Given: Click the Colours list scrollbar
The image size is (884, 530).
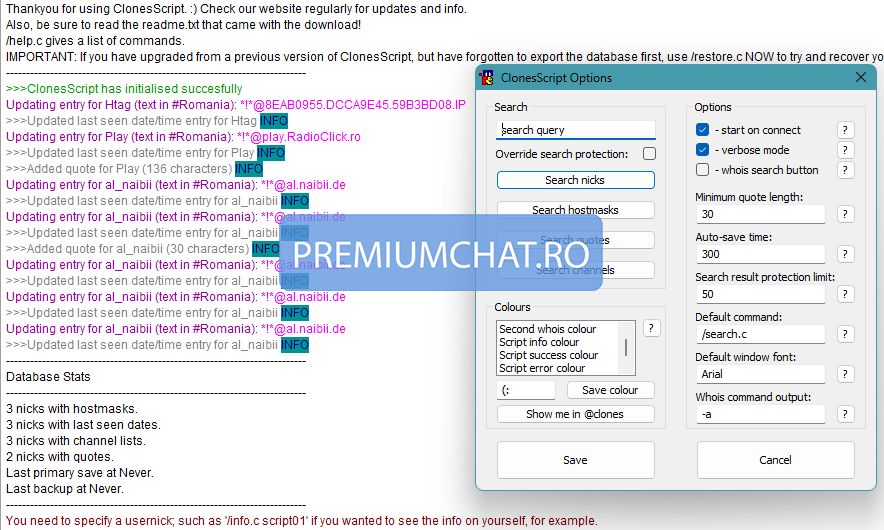Looking at the screenshot, I should click(626, 348).
